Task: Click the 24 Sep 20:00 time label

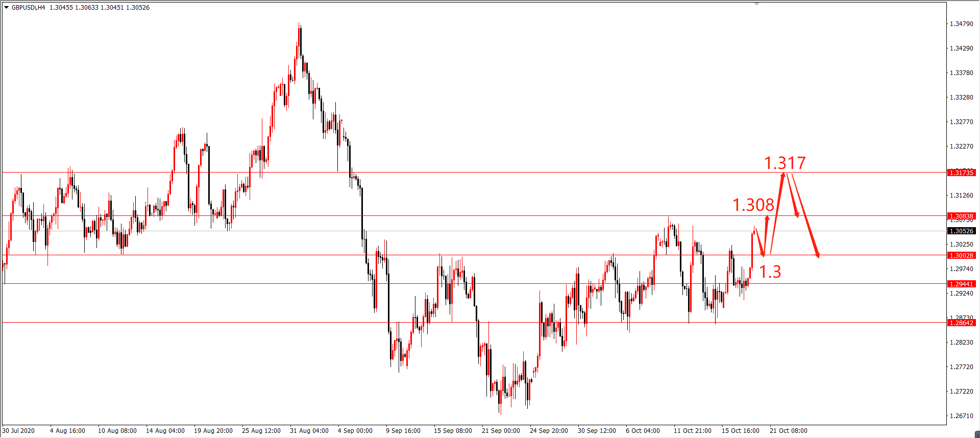Action: coord(549,431)
